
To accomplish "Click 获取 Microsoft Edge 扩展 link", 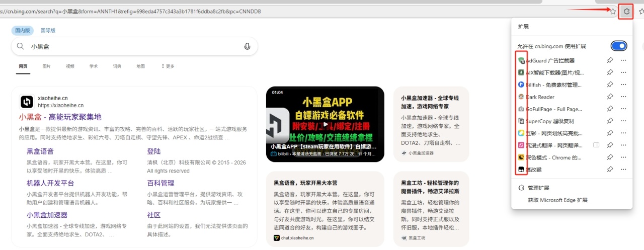I will pos(557,200).
